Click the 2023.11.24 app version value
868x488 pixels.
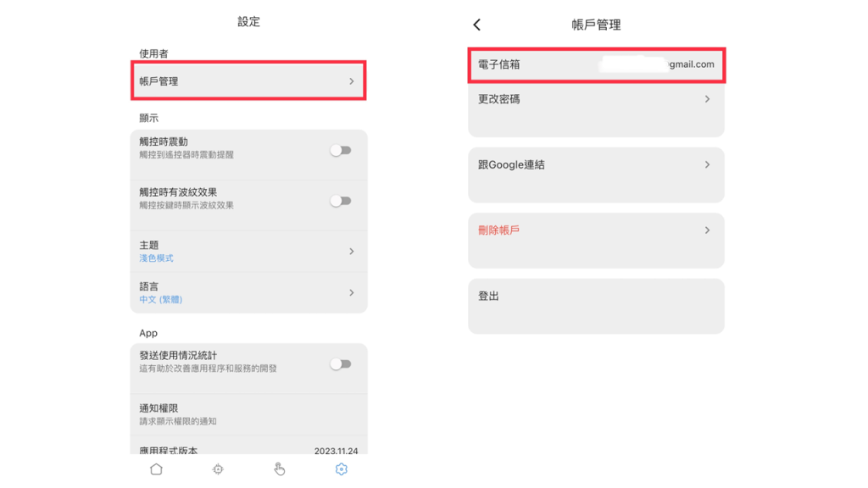tap(336, 451)
